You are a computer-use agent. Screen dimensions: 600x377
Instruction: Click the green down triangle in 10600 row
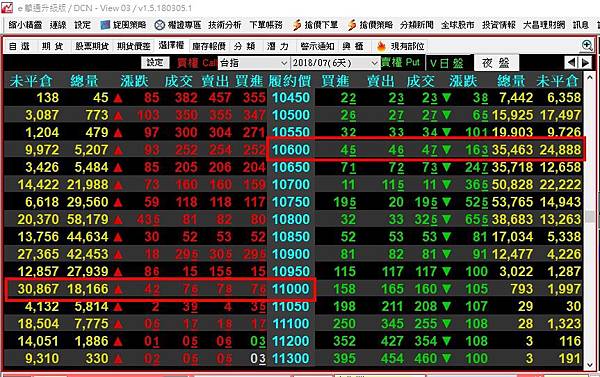click(x=446, y=150)
